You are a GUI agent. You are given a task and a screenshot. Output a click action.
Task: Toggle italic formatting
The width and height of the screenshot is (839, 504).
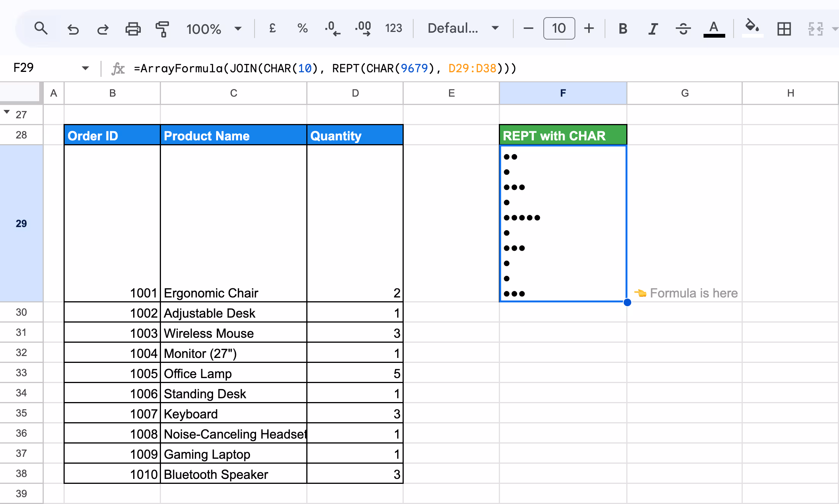653,29
